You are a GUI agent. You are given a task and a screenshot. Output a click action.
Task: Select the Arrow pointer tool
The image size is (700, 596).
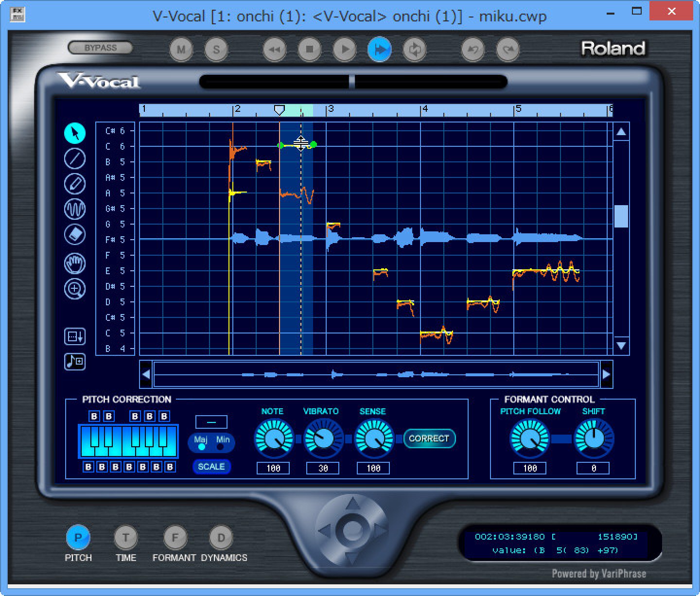pos(75,133)
